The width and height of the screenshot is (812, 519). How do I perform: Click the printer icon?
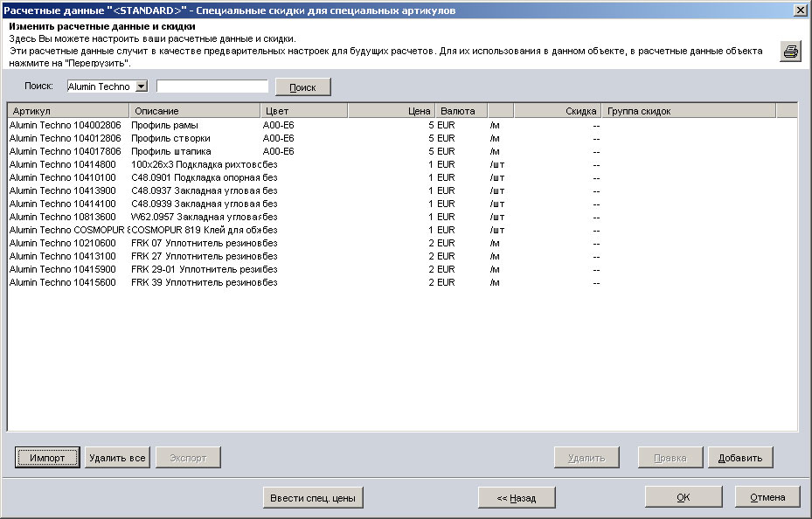790,52
